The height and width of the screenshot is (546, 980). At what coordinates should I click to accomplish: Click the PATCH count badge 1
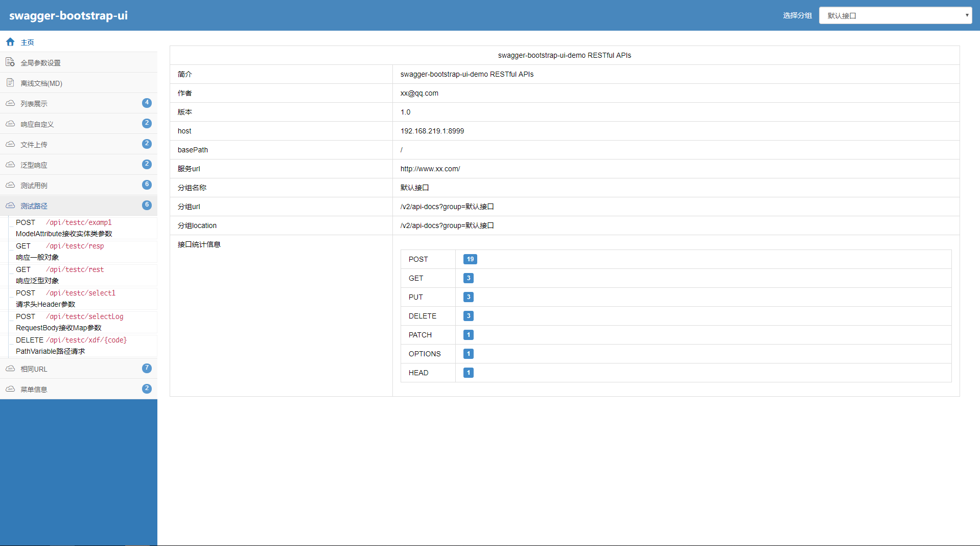pyautogui.click(x=469, y=335)
